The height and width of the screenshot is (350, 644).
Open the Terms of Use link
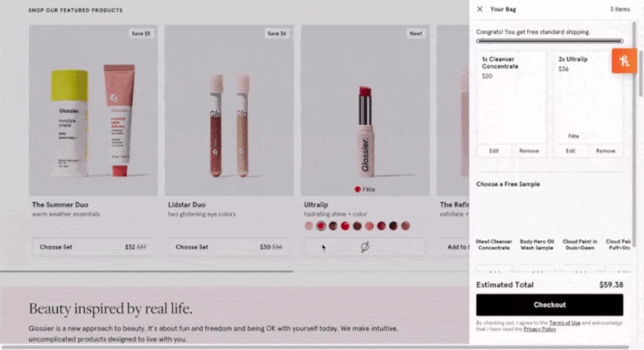click(565, 323)
